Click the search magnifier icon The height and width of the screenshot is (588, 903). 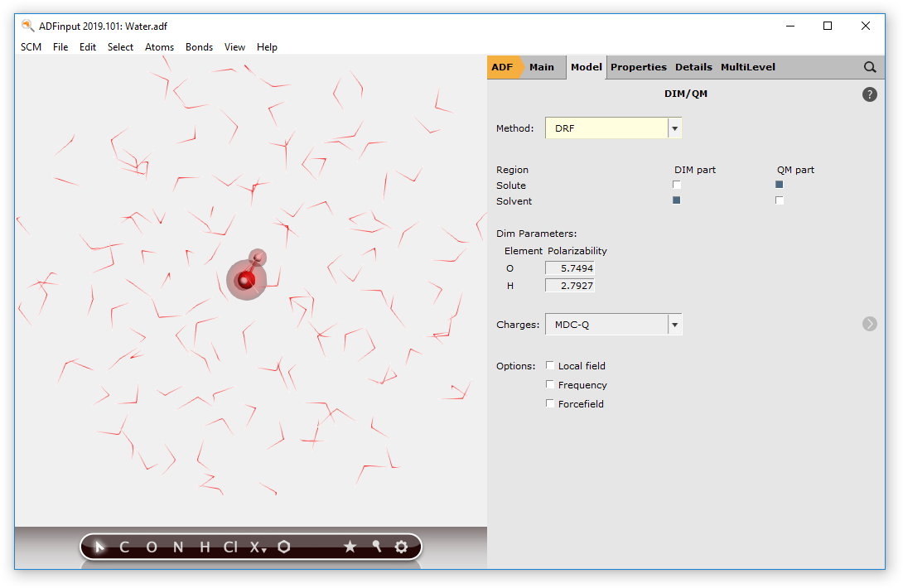pos(870,67)
